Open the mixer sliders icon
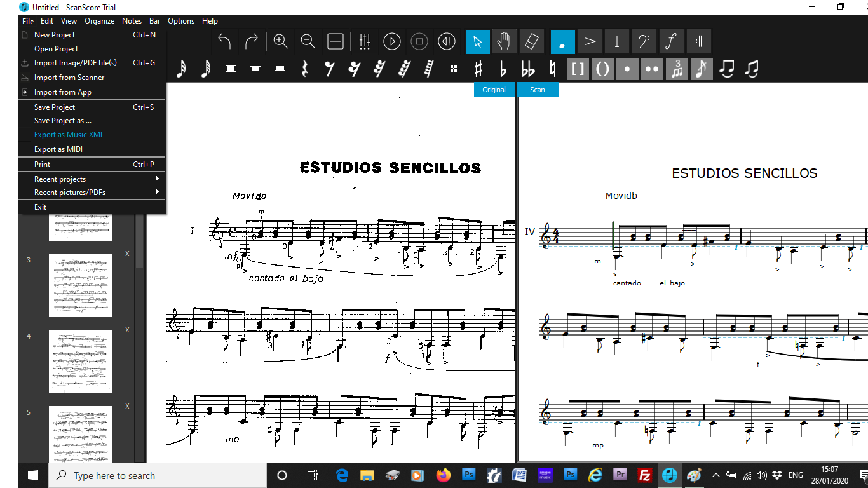868x488 pixels. pos(365,42)
